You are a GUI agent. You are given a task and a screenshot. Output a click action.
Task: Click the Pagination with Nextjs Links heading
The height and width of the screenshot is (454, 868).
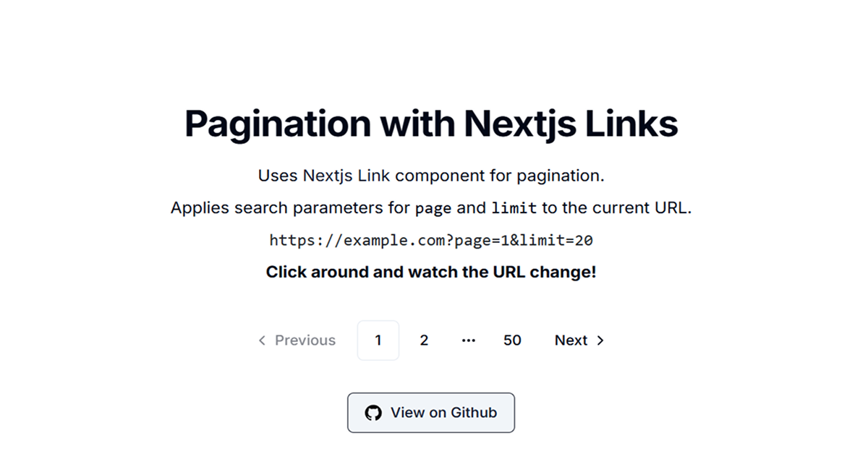(431, 123)
